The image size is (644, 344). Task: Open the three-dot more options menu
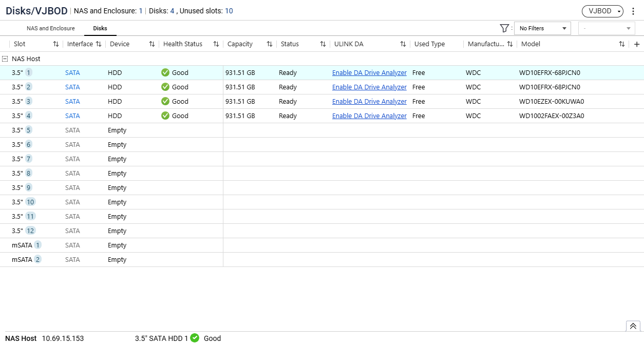[x=633, y=11]
